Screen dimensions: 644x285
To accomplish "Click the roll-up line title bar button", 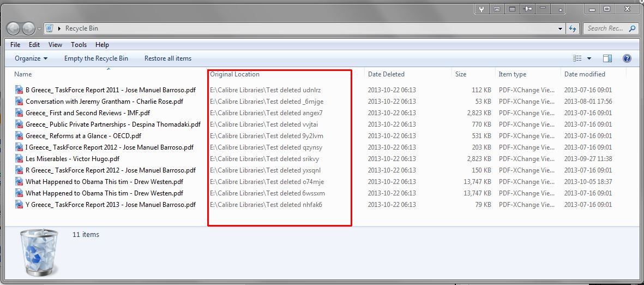I will click(543, 9).
